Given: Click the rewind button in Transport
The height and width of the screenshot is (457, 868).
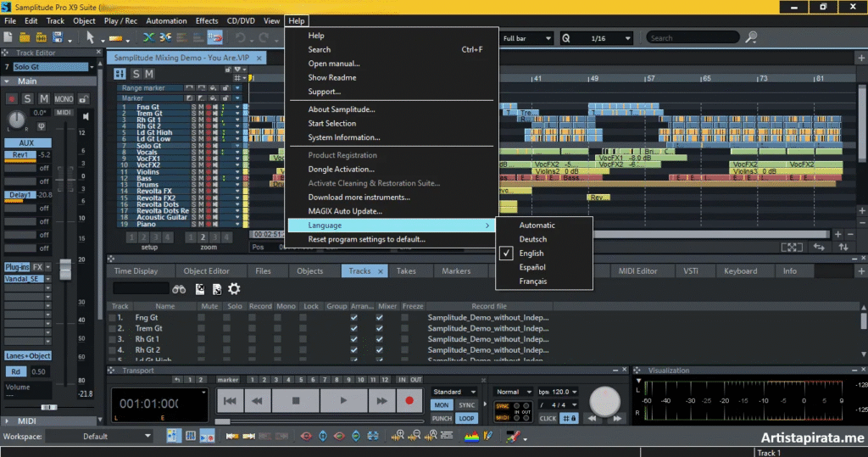Looking at the screenshot, I should pyautogui.click(x=257, y=400).
